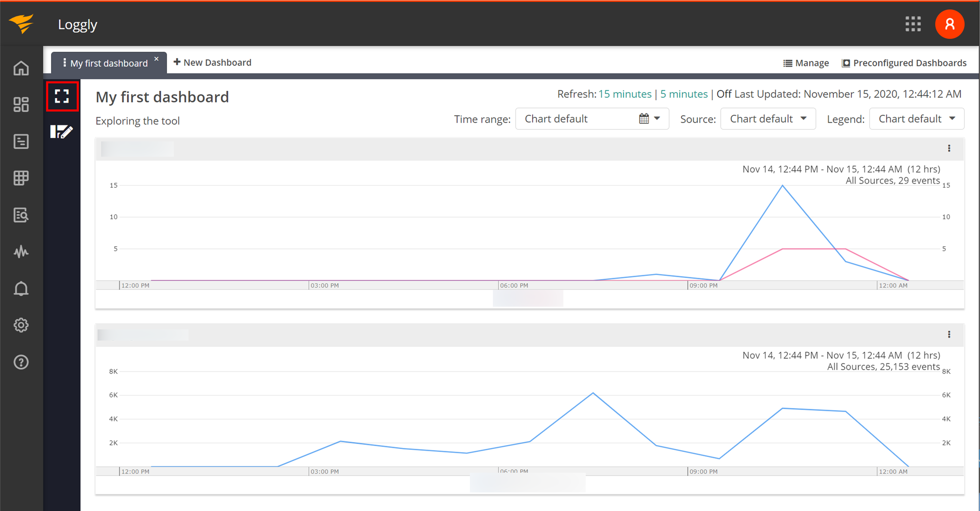Expand the Time range dropdown
980x511 pixels.
[591, 119]
